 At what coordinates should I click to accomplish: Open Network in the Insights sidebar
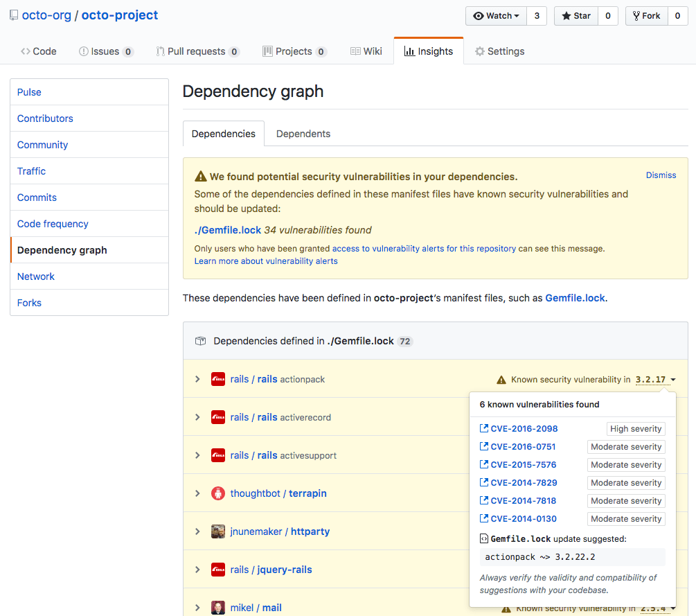click(89, 276)
